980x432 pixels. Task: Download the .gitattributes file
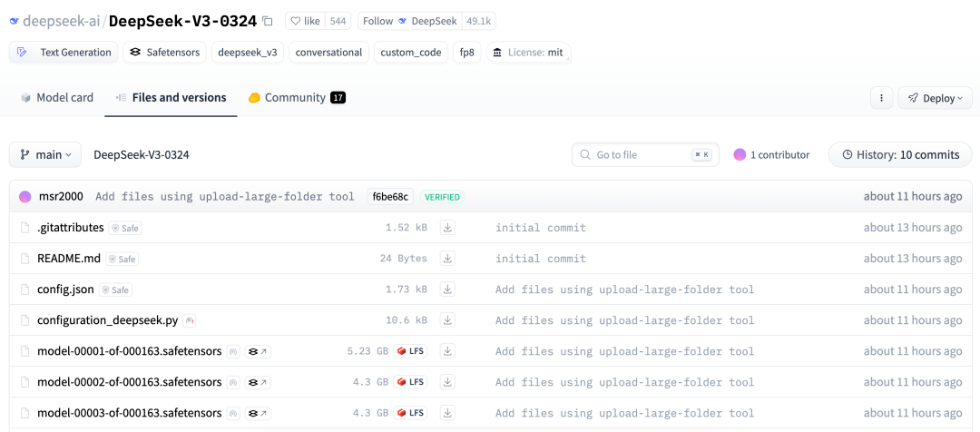(447, 228)
